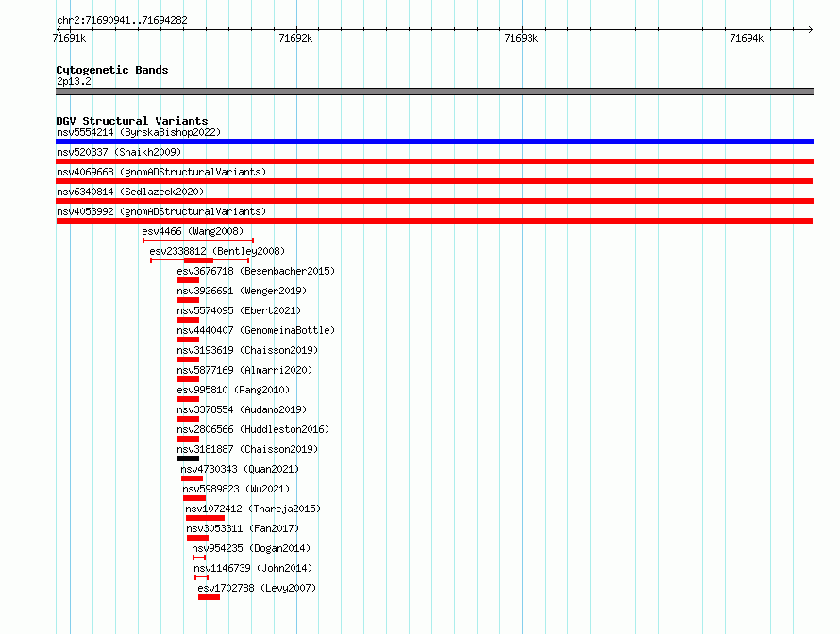Select the 2p13.2 band label
Screen dimensions: 840x634
pos(74,81)
